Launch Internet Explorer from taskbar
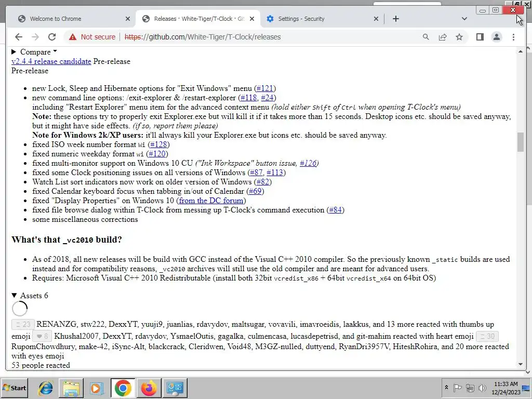This screenshot has width=532, height=399. point(46,388)
